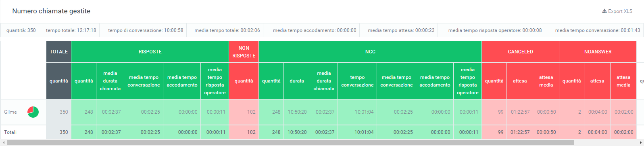Click CANCELED attesa 01:22:57 in Giime row
Screen dimensions: 644x146
(x=520, y=112)
